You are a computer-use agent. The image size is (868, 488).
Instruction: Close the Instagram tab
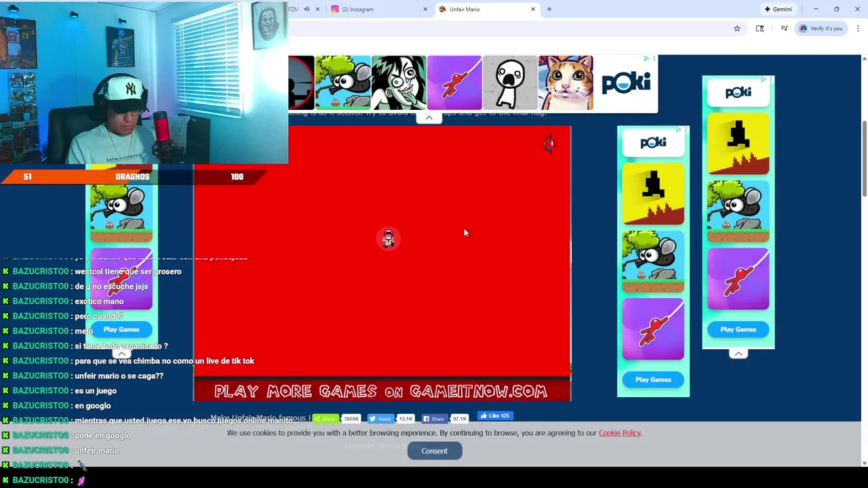(425, 9)
